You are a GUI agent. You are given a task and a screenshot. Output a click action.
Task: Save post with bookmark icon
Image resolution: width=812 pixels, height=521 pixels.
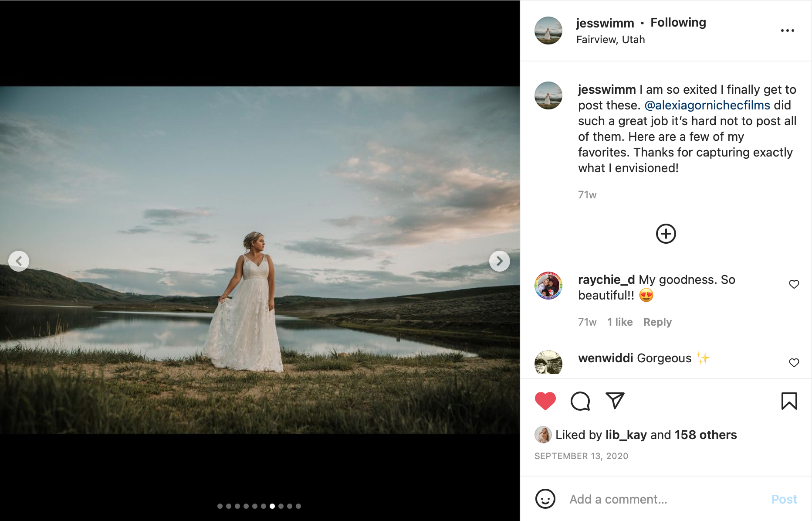point(789,401)
